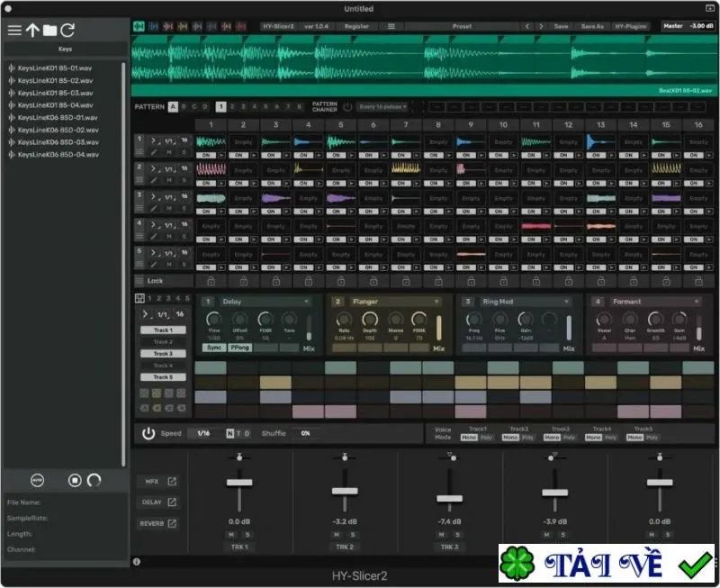Screen dimensions: 720x588
Task: Open the MFX pop-out window icon
Action: [172, 482]
